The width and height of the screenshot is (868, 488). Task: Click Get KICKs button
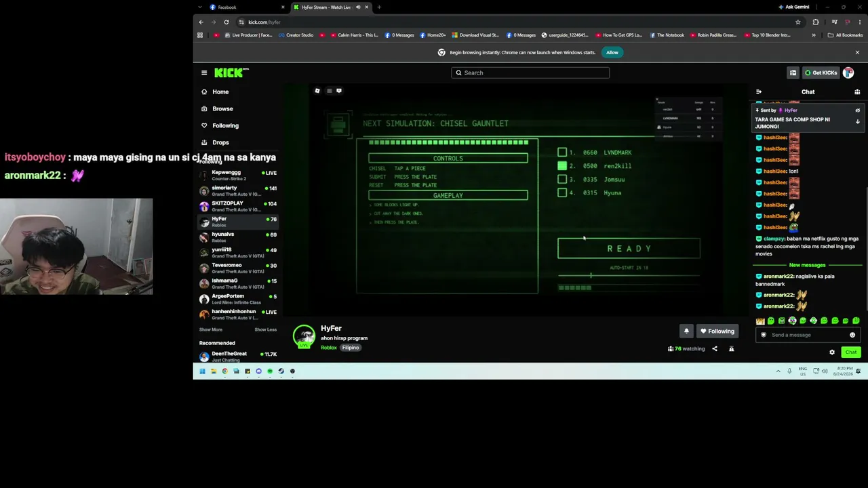tap(821, 73)
